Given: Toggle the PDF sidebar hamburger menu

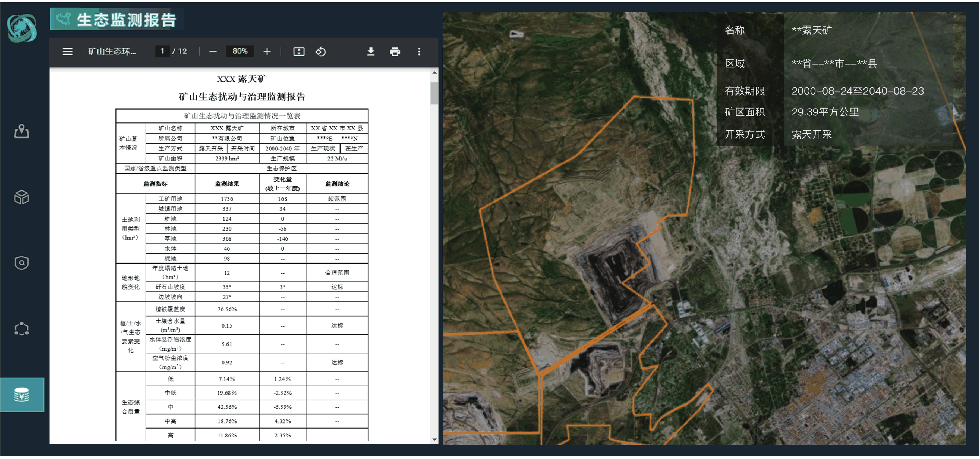Looking at the screenshot, I should pyautogui.click(x=67, y=51).
